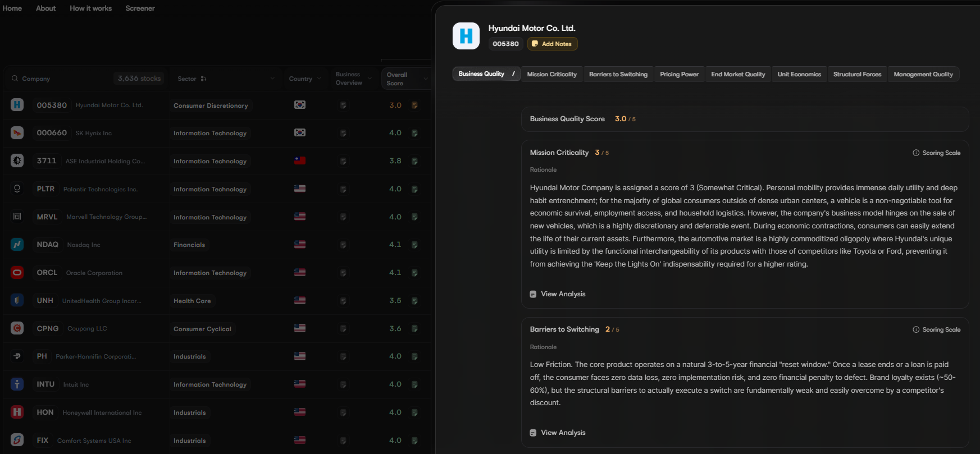Click the Oracle Corporation logo icon

17,273
